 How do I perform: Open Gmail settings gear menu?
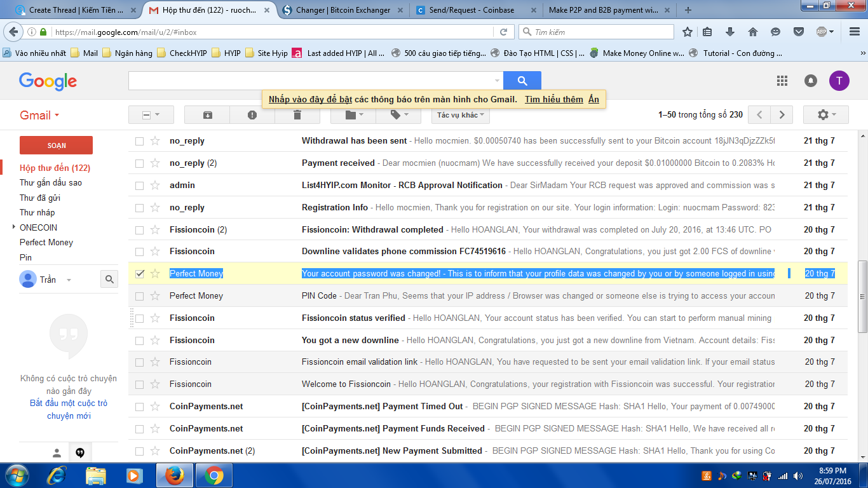click(x=825, y=115)
